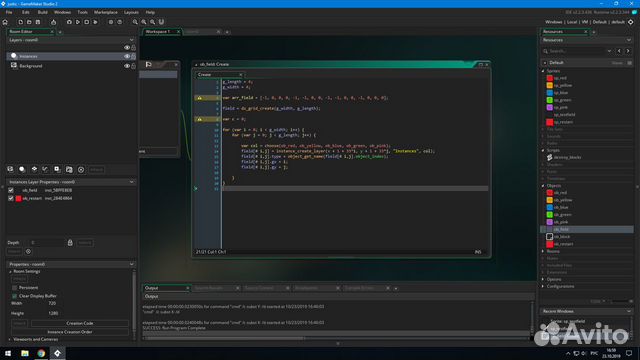Viewport: 640px width, 360px height.
Task: Uncheck the ob_field instance checkbox
Action: tap(11, 190)
